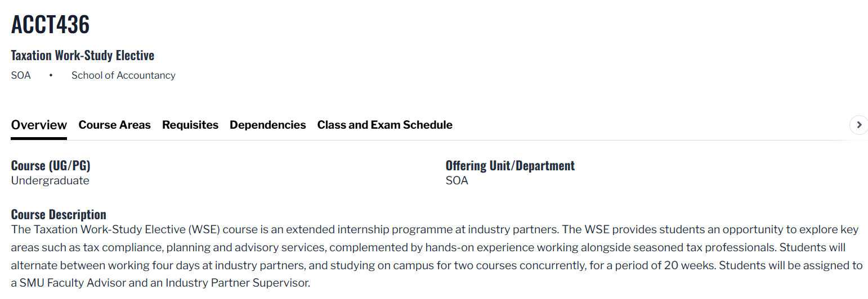The height and width of the screenshot is (299, 868).
Task: Click the description's first line mentioning WSE
Action: 433,229
